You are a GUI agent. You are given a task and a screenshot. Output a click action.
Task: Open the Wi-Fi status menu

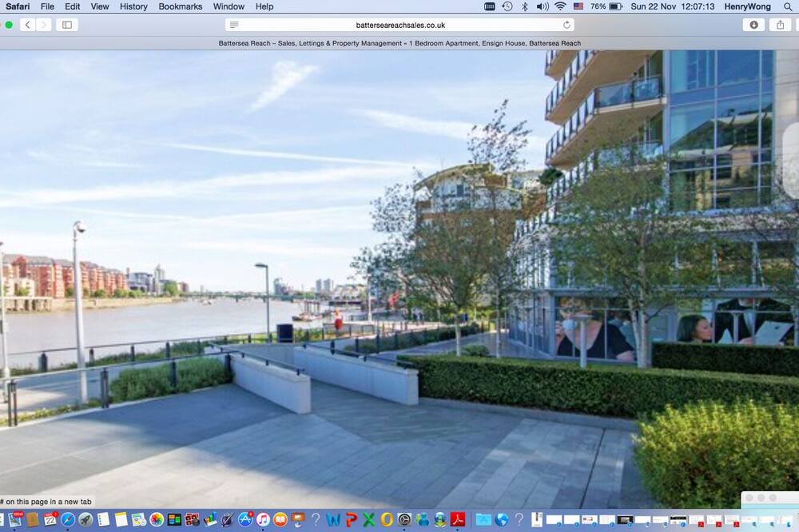click(x=561, y=6)
